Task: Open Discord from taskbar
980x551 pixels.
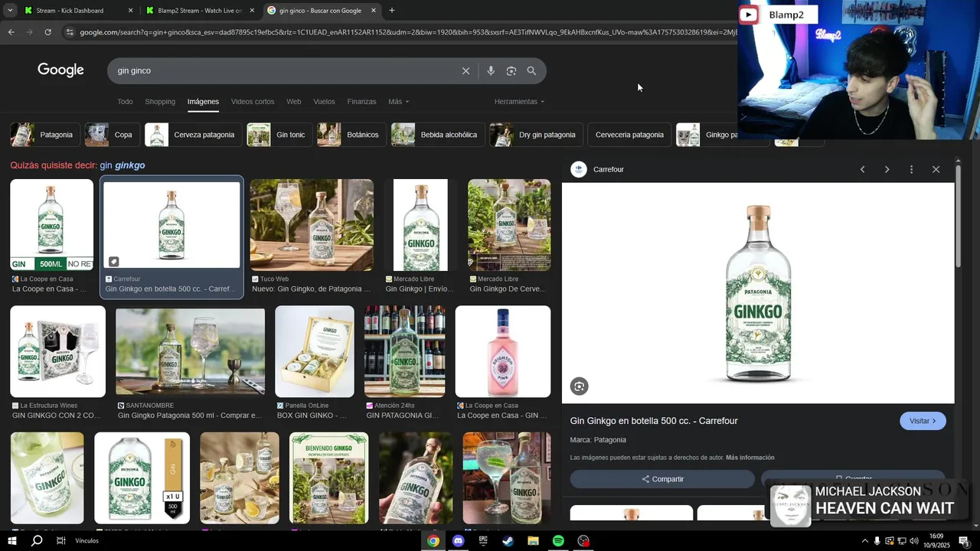Action: tap(458, 541)
